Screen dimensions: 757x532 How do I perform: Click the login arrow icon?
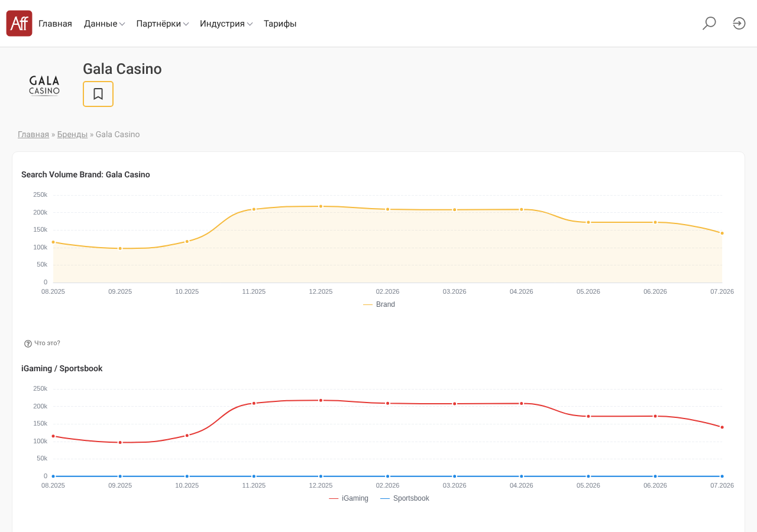tap(739, 24)
